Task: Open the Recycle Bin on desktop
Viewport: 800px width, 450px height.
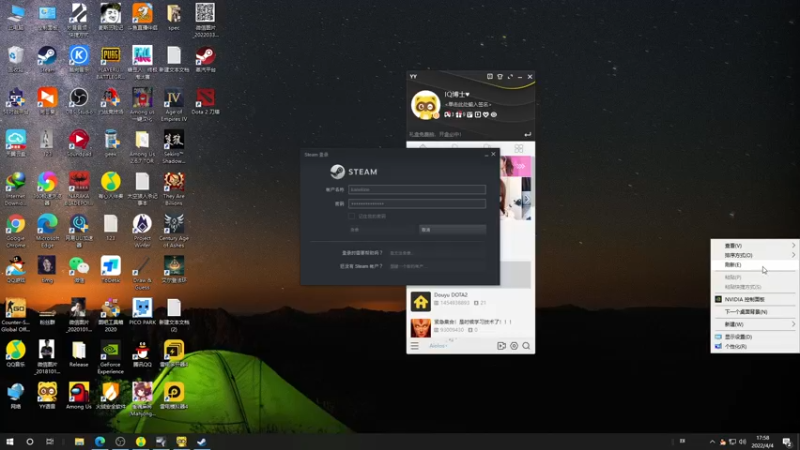Action: tap(15, 59)
